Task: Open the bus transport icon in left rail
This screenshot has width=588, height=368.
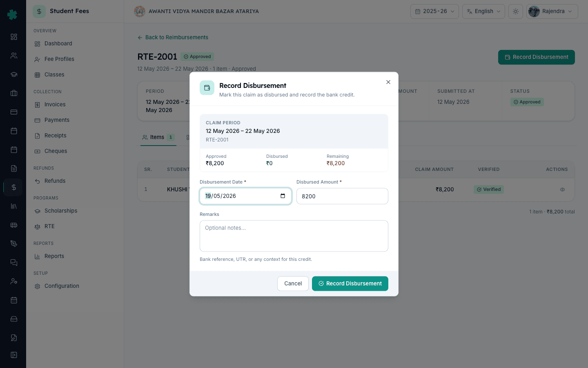Action: (14, 225)
